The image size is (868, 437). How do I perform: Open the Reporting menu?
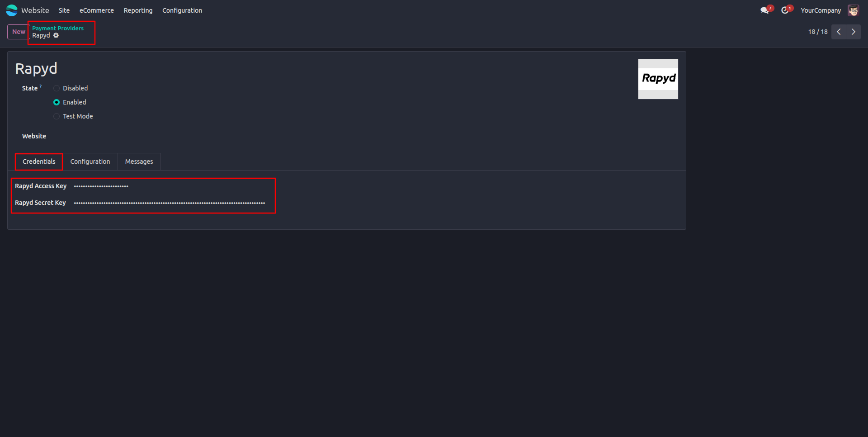(138, 10)
